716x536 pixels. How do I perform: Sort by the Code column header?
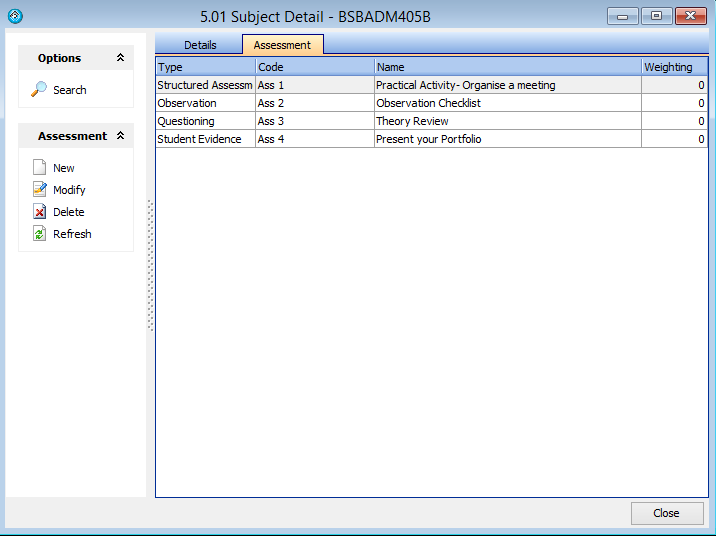pos(314,67)
